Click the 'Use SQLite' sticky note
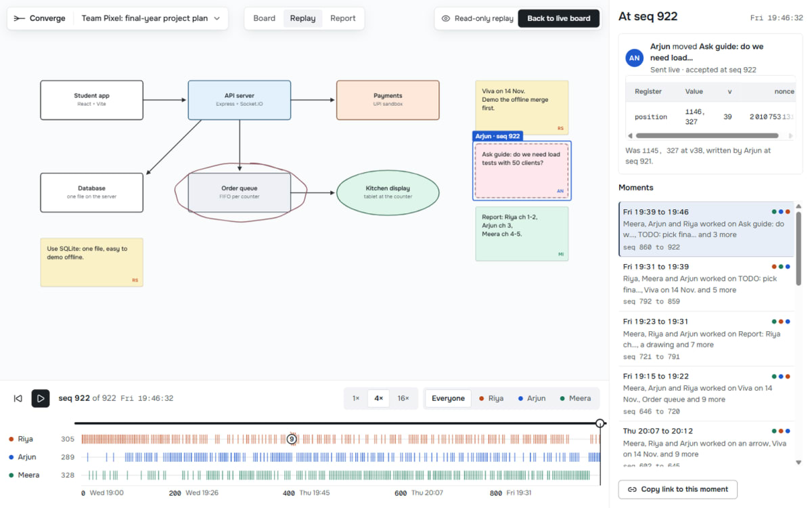 [x=91, y=261]
